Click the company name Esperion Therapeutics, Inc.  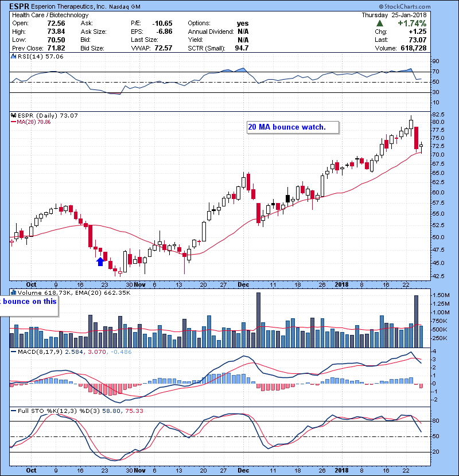(x=68, y=7)
